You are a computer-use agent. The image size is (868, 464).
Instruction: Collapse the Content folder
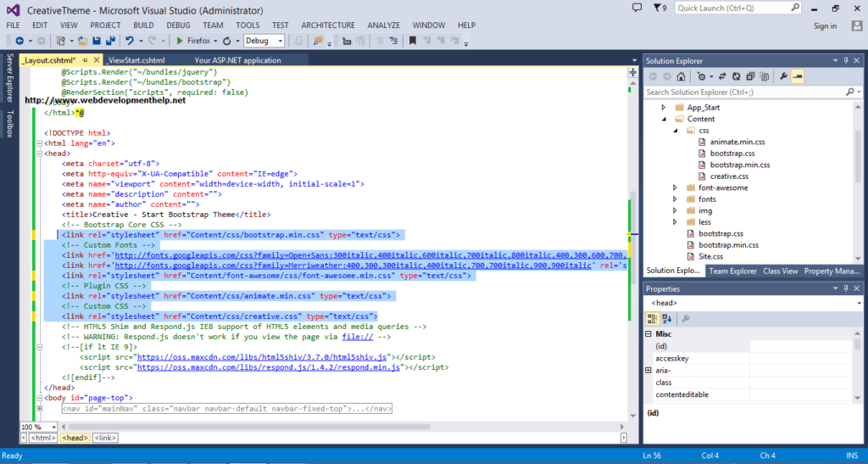click(x=664, y=119)
